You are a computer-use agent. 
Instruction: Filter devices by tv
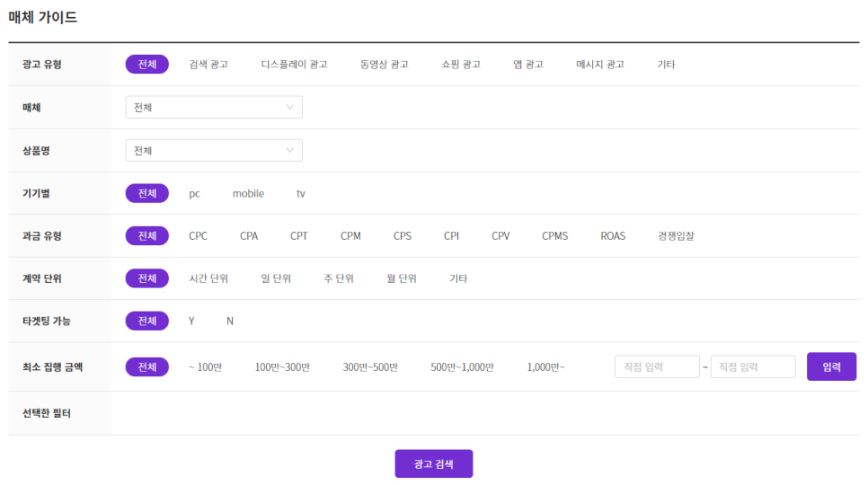tap(301, 194)
